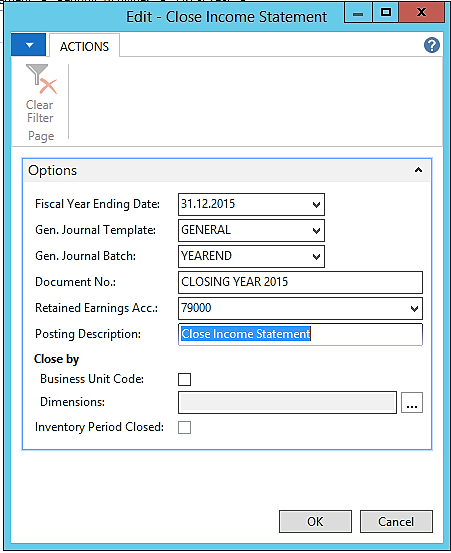Click the window title Edit - Close Income Statement

pyautogui.click(x=227, y=17)
